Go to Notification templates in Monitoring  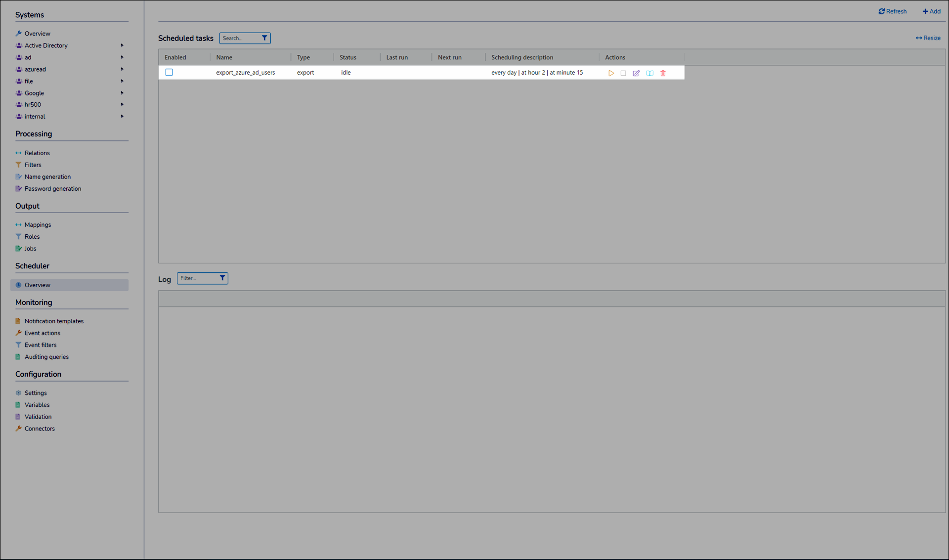click(x=54, y=321)
